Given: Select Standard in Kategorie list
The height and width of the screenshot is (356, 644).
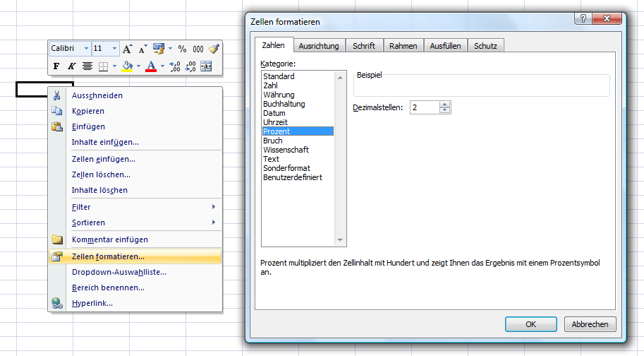Looking at the screenshot, I should (298, 76).
